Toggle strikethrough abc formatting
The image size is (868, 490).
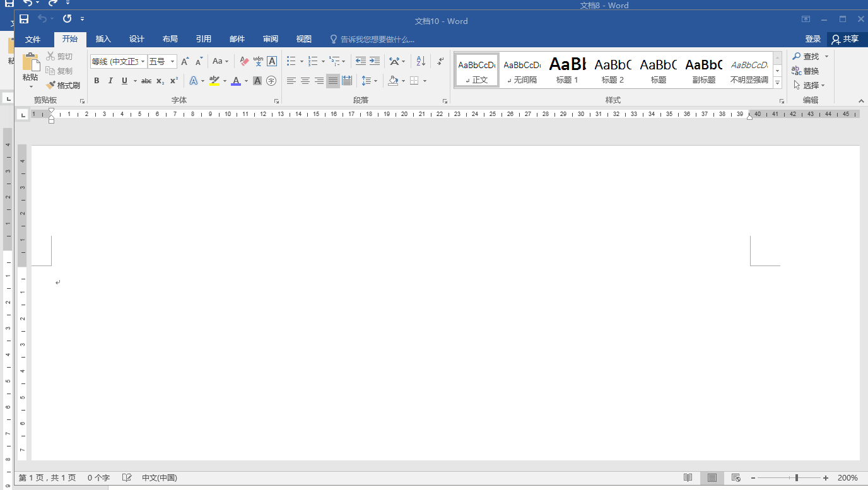click(x=146, y=81)
